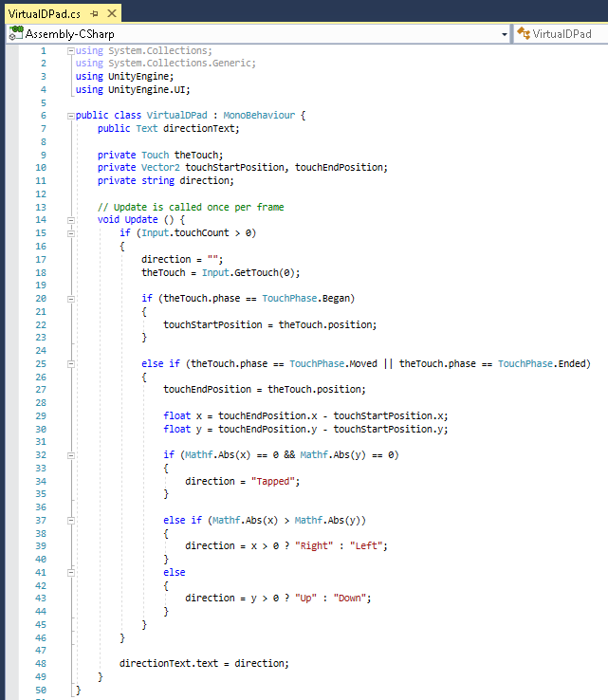Open the VirtualDPad type dropdown

click(562, 33)
